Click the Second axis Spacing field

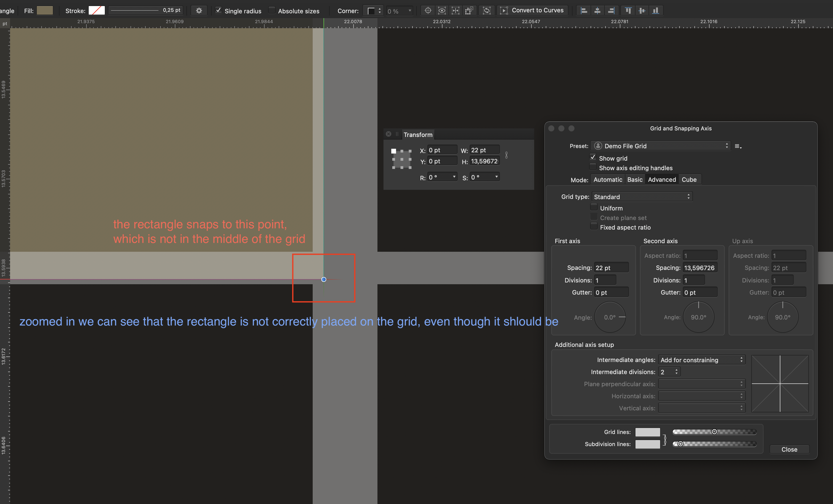tap(700, 268)
